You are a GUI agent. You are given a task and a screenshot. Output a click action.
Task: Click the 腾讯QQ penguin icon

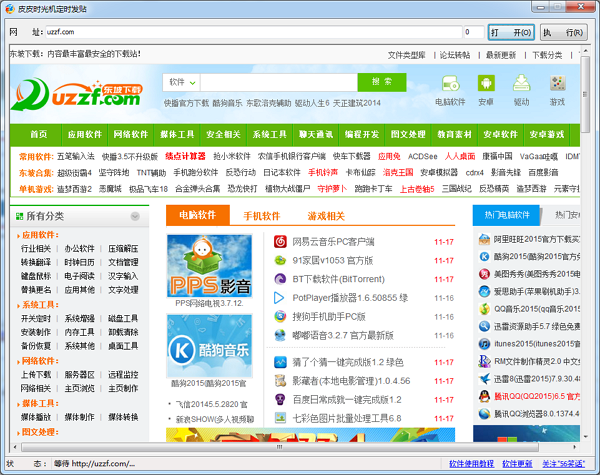point(484,396)
